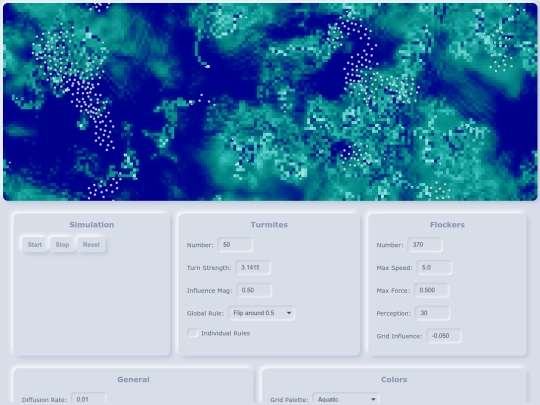Click the Turn Strength label
Viewport: 540px width, 405px height.
(209, 268)
